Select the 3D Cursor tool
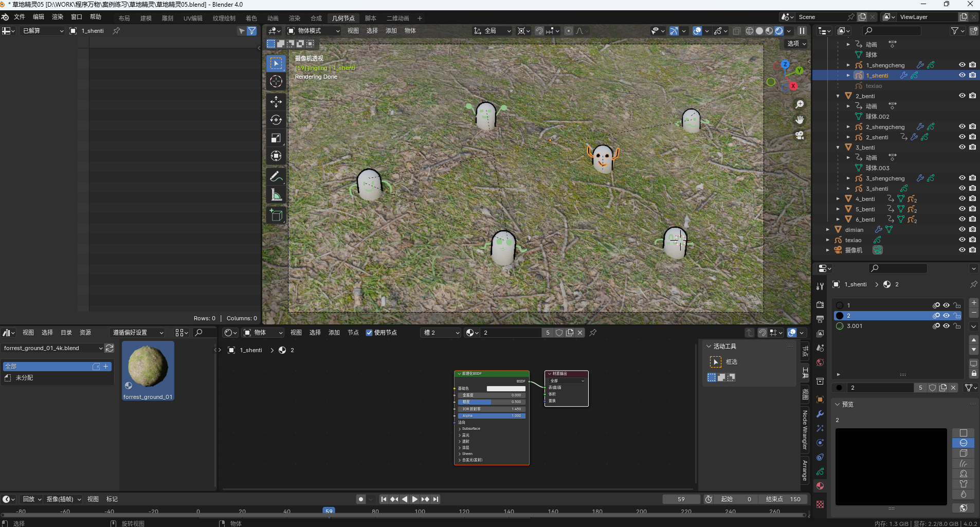The image size is (980, 527). click(x=276, y=81)
